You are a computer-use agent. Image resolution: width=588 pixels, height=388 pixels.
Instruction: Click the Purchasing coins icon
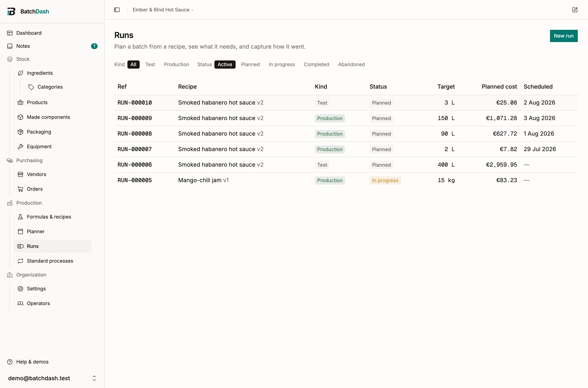10,160
